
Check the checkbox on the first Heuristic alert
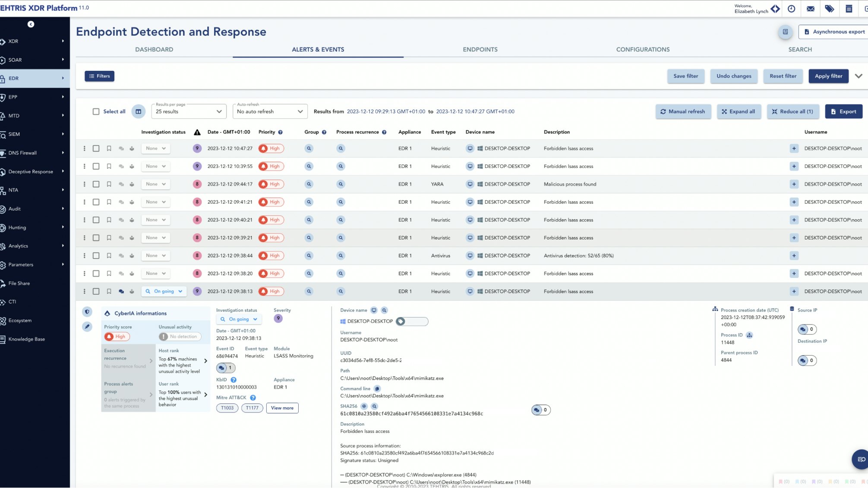coord(96,148)
